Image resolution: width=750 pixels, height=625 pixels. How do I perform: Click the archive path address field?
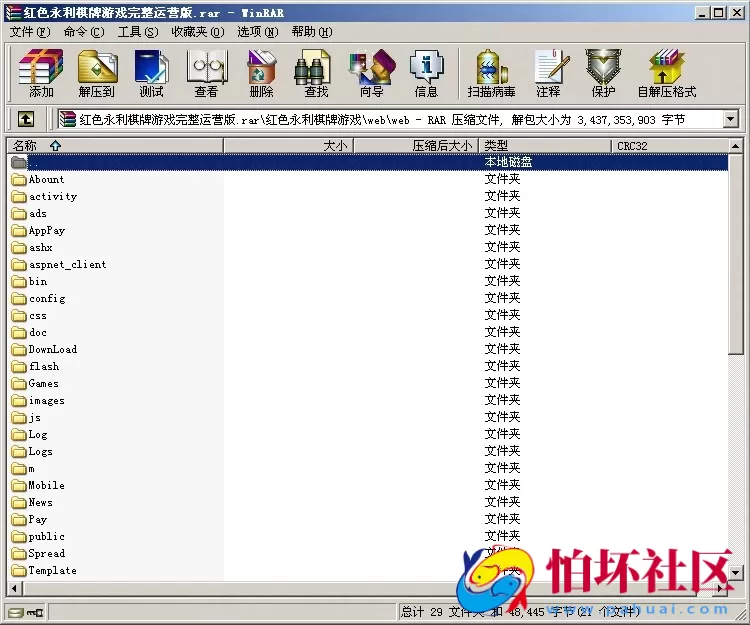click(390, 119)
